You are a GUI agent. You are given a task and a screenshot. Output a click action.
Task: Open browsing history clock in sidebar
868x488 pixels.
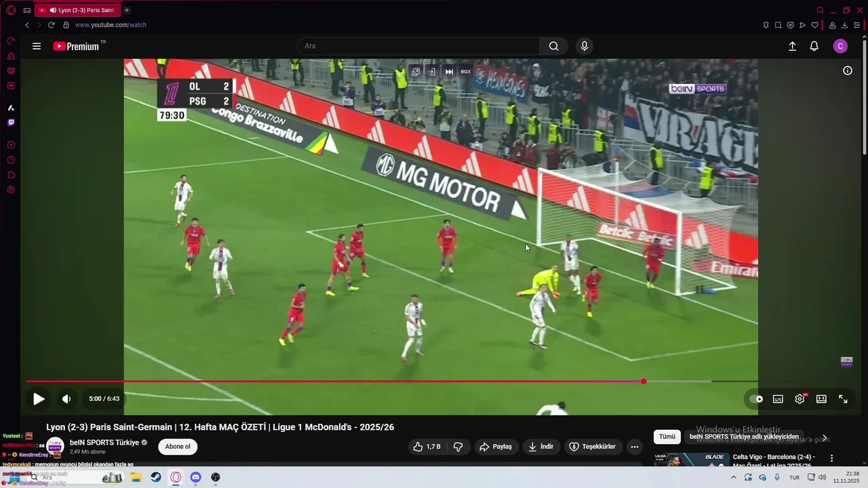pyautogui.click(x=11, y=160)
